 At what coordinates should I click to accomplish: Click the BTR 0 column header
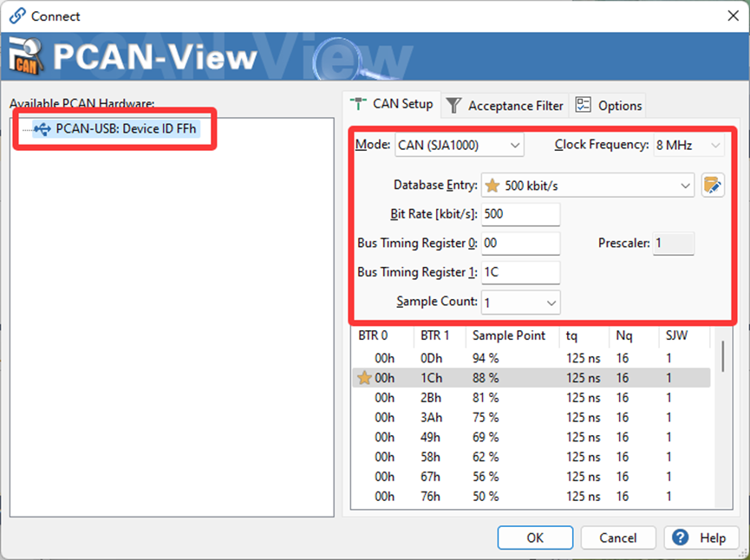pyautogui.click(x=382, y=335)
